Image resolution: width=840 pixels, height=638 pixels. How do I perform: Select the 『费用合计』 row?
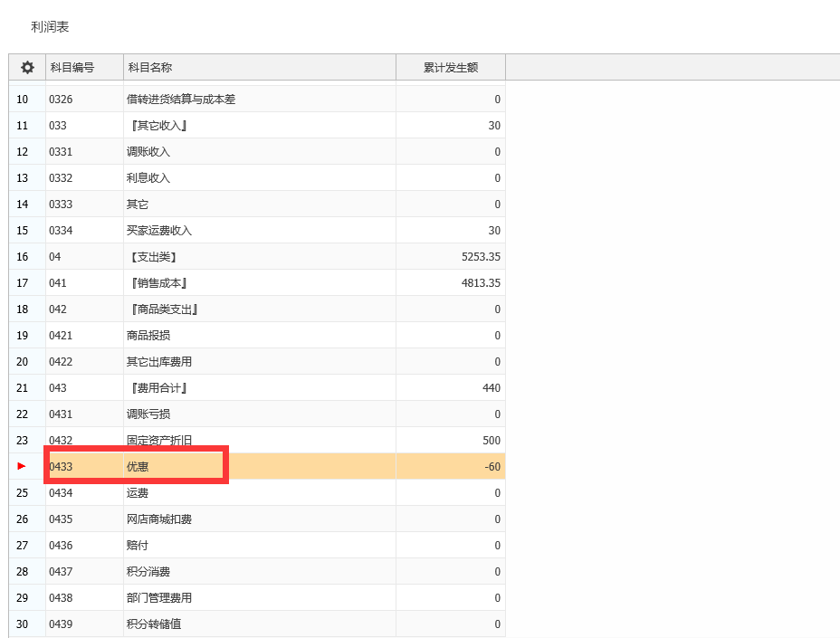pyautogui.click(x=257, y=388)
